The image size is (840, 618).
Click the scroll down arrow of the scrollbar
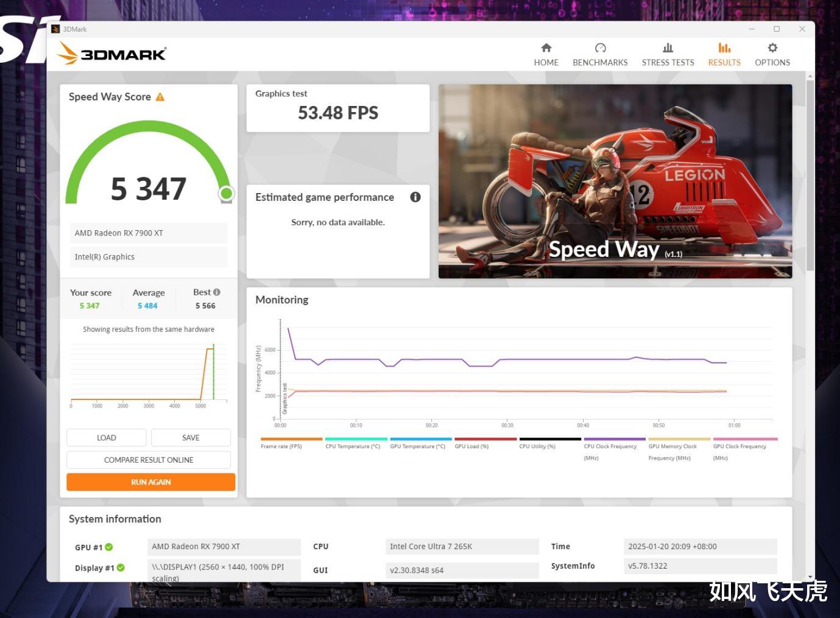click(x=810, y=577)
